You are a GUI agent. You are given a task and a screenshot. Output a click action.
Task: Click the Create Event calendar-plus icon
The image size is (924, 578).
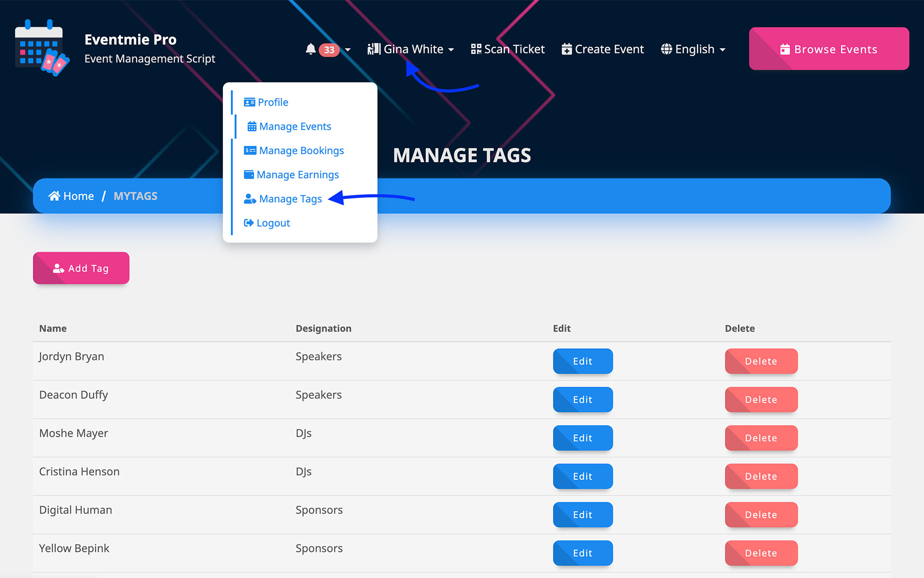pyautogui.click(x=566, y=49)
